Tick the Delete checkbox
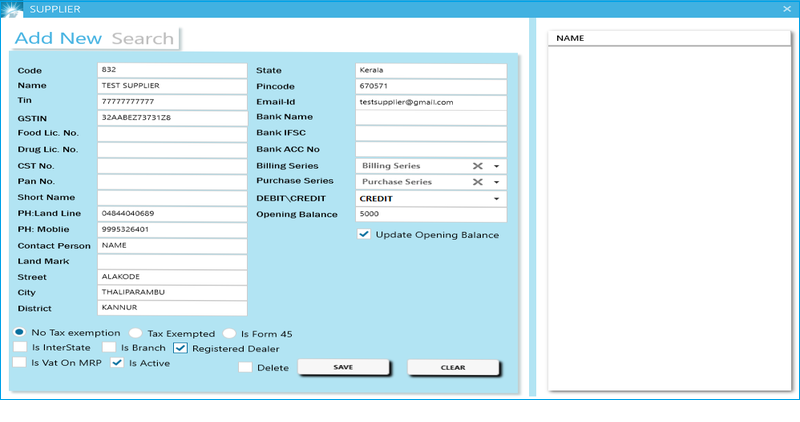800x422 pixels. [x=245, y=367]
